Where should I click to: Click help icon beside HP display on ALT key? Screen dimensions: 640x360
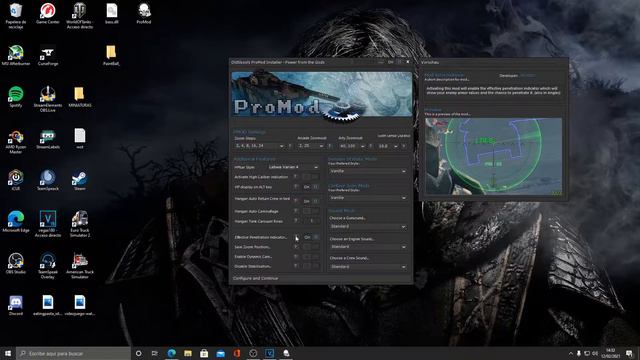296,187
